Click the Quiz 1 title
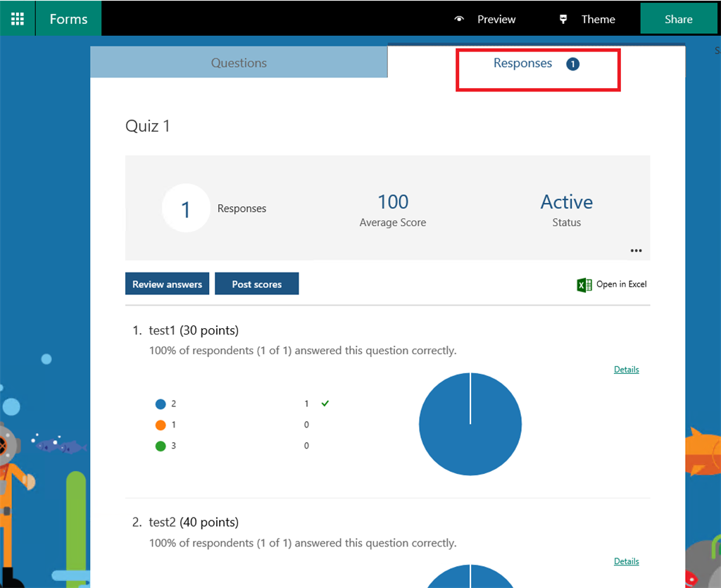Screen dimensions: 721x588 [148, 126]
